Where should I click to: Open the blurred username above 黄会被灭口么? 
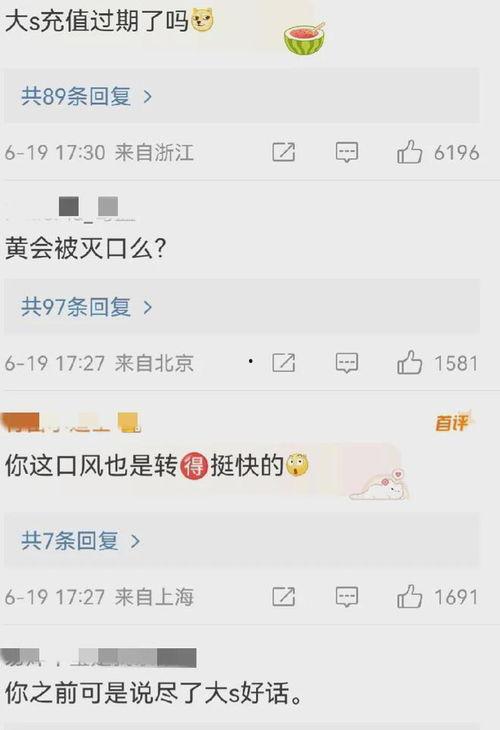(70, 209)
